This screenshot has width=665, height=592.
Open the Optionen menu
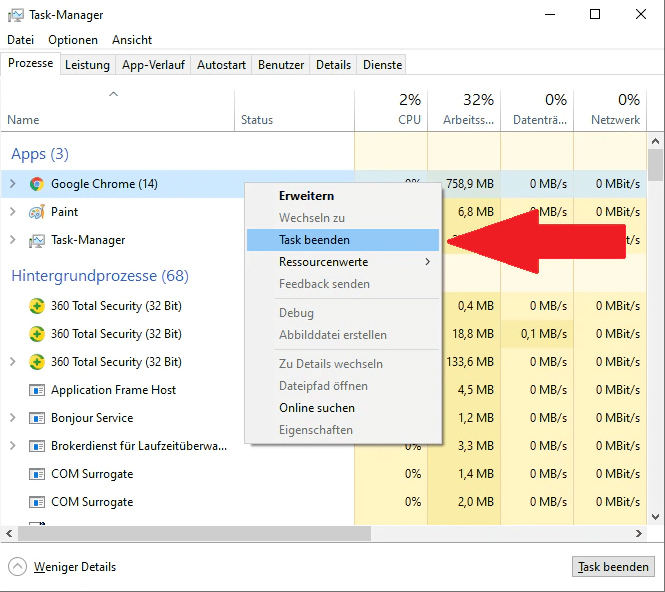point(73,40)
